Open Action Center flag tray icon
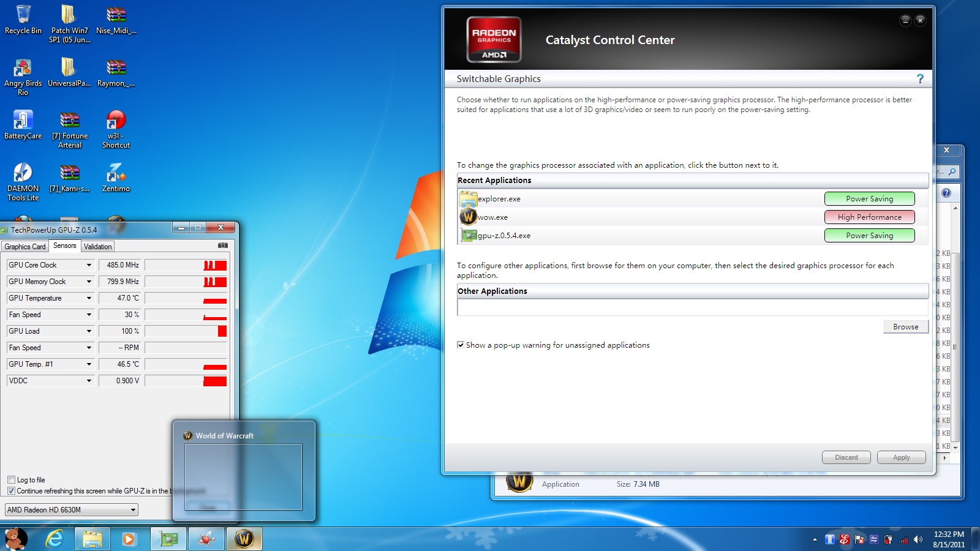Image resolution: width=980 pixels, height=551 pixels. click(x=859, y=539)
